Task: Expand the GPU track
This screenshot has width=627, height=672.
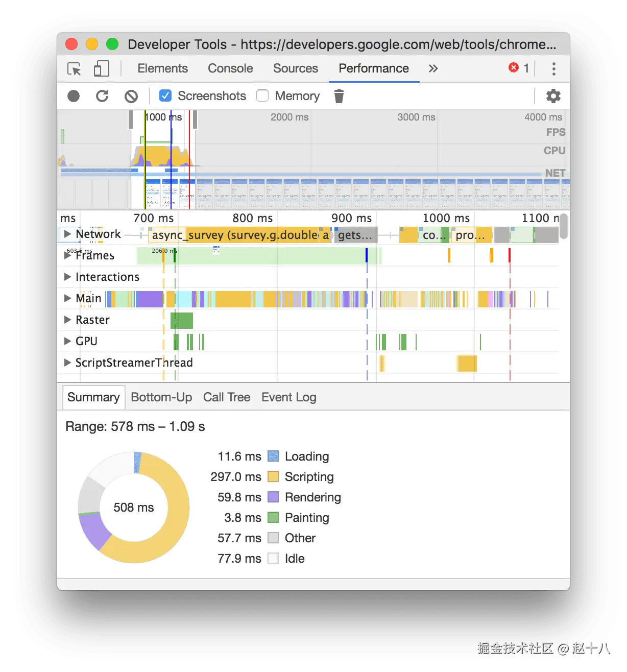Action: click(x=67, y=341)
